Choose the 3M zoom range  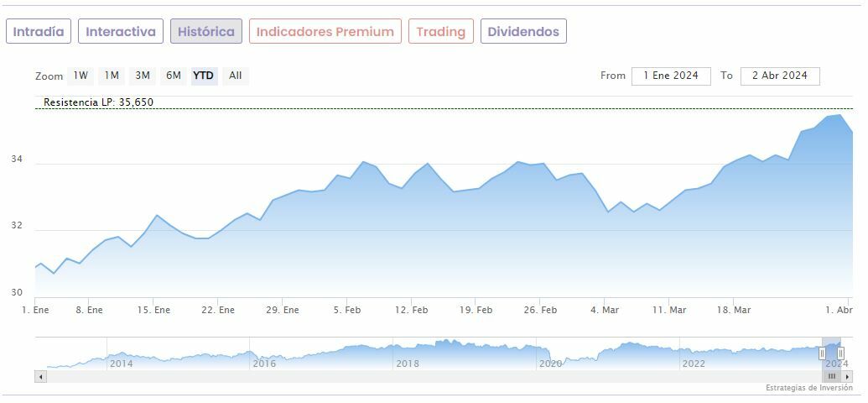143,76
